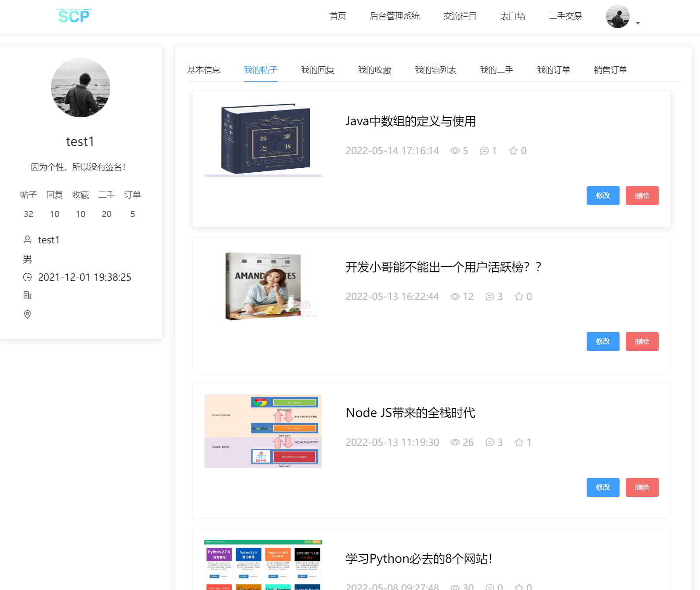Click the large username test1 under avatar
Screen dimensions: 700x590
coord(80,141)
